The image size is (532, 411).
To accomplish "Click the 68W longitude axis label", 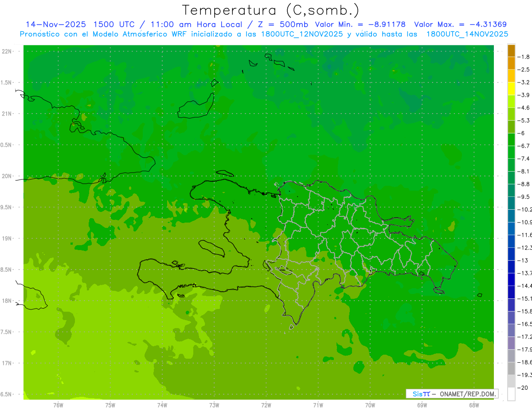I will point(474,405).
